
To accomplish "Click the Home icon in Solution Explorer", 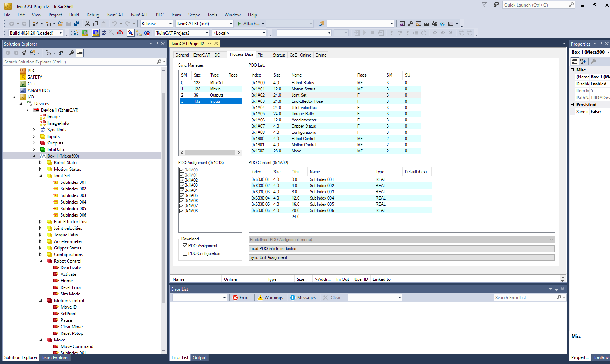I will pos(24,53).
